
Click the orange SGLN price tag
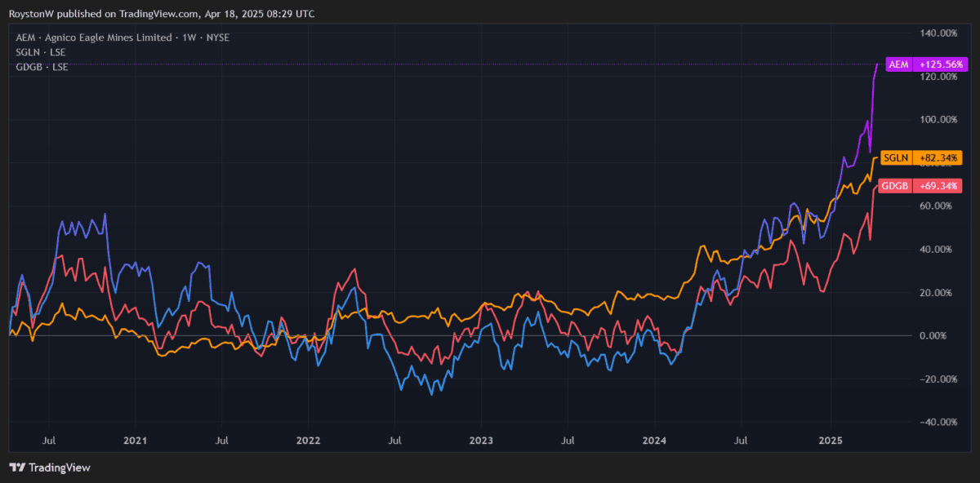coord(896,157)
